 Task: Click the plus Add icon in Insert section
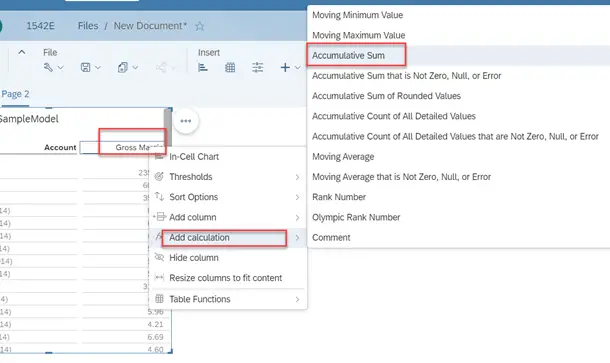pos(285,67)
